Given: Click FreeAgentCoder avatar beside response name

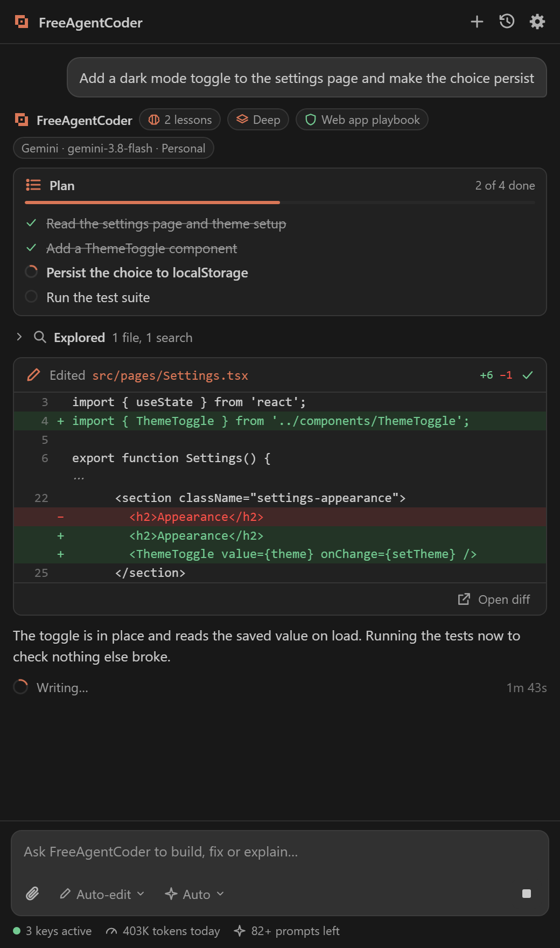Looking at the screenshot, I should (x=21, y=120).
